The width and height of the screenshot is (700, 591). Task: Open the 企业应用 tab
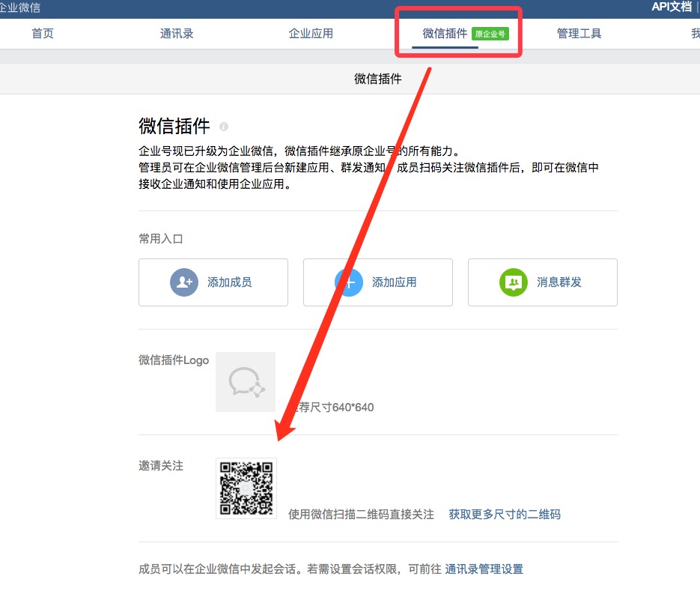pyautogui.click(x=311, y=34)
